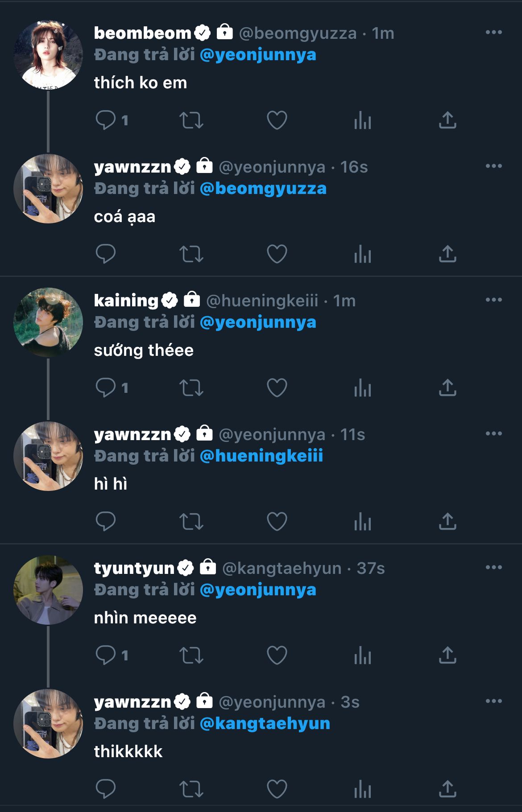The width and height of the screenshot is (522, 812).
Task: Retweet tyuntyun's "nhìn meeeee" tweet
Action: [191, 655]
